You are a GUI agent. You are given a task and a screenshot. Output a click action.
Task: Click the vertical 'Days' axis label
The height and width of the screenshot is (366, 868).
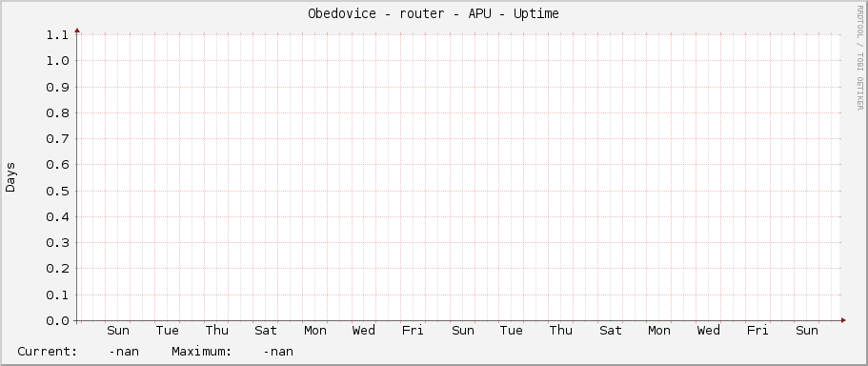[10, 177]
